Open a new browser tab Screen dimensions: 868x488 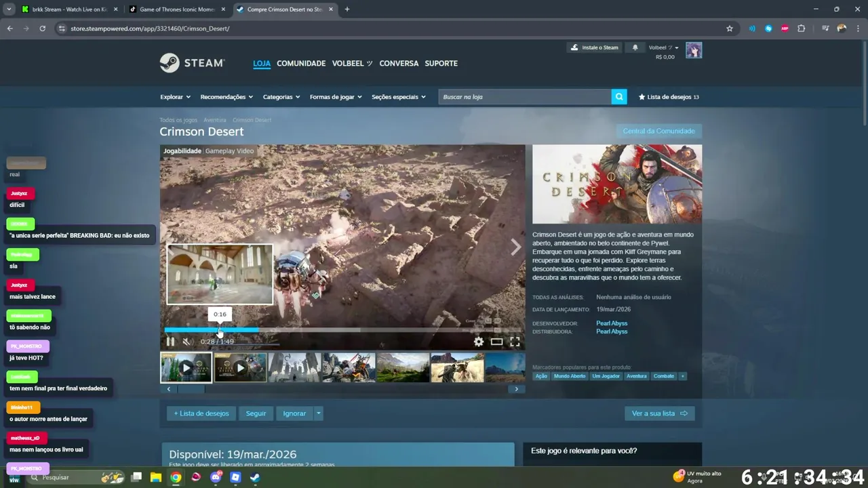pyautogui.click(x=347, y=9)
